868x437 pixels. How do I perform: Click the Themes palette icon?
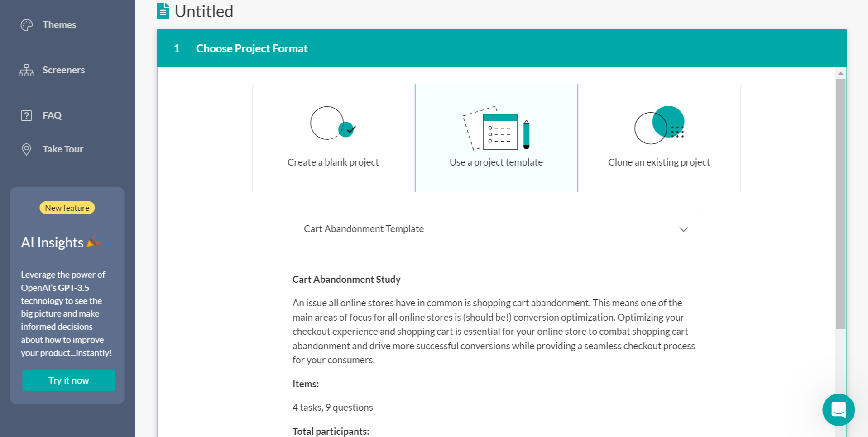pos(27,25)
